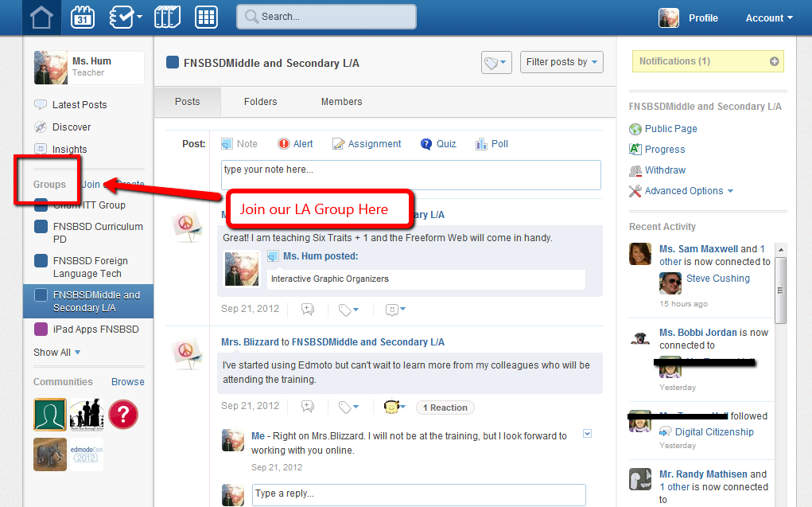812x507 pixels.
Task: Click the blue FNSBSD Foreign Language Tech square
Action: click(41, 260)
